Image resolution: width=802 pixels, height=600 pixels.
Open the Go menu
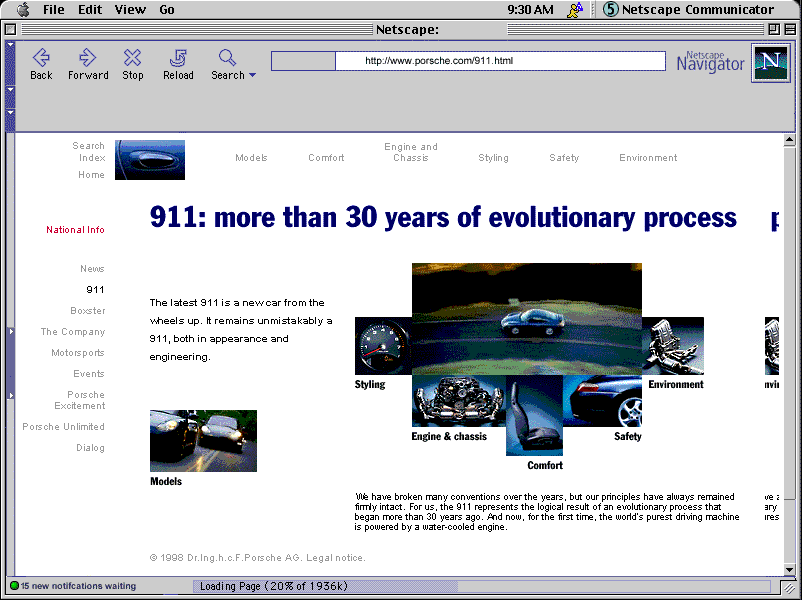coord(167,10)
